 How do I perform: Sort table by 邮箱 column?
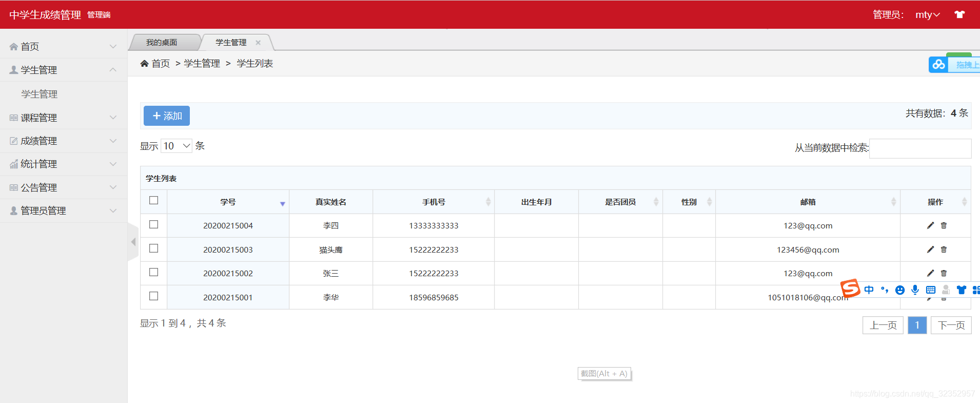pyautogui.click(x=808, y=202)
